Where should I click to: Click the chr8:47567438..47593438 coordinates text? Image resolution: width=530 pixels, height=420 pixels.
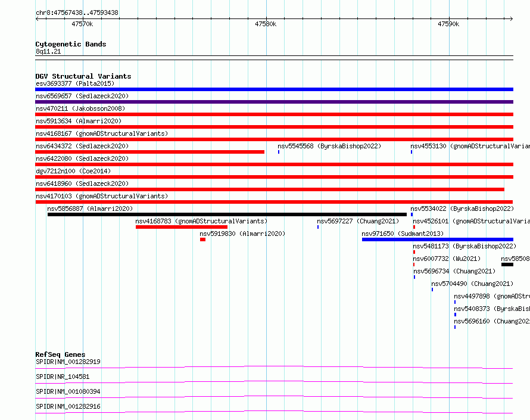click(x=77, y=13)
